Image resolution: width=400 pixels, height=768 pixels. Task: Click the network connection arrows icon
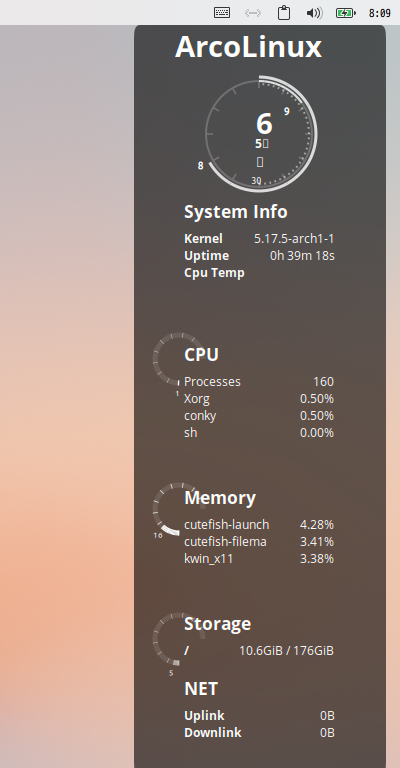(253, 13)
